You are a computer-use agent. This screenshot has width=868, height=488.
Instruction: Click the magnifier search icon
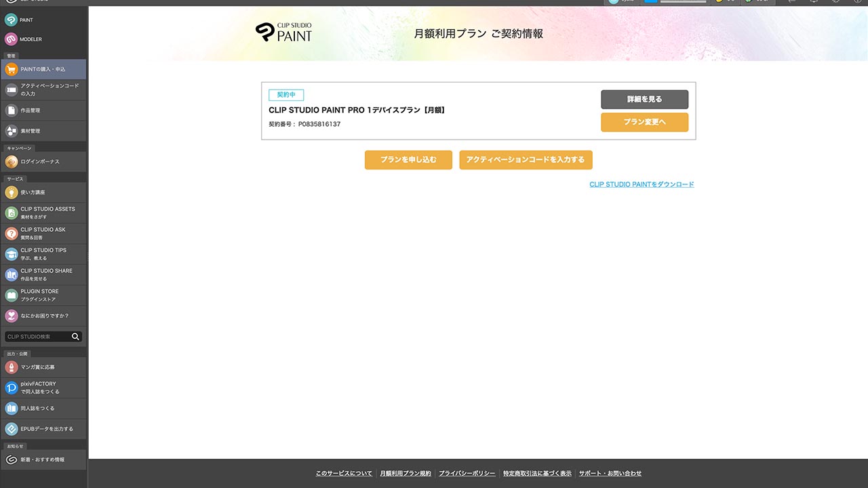pyautogui.click(x=76, y=337)
